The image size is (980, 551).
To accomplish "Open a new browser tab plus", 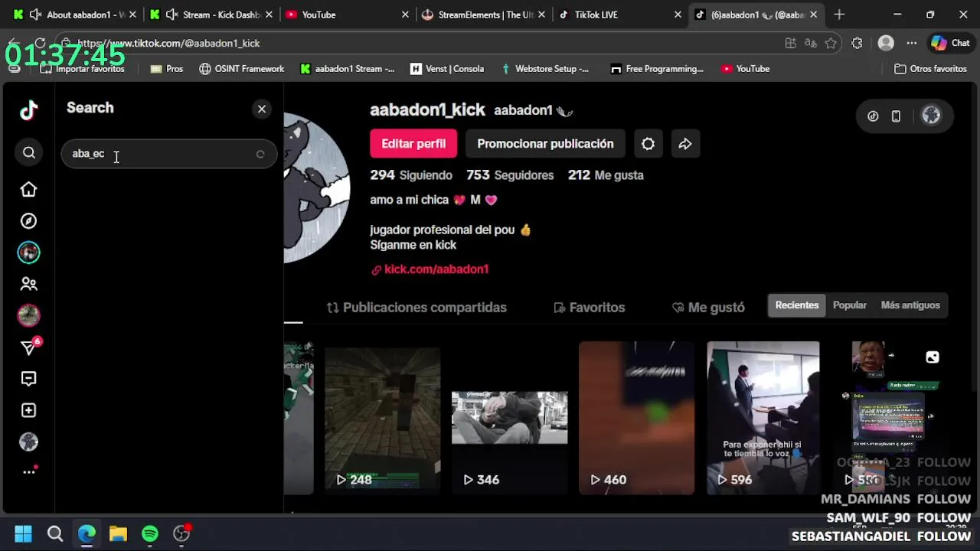I will tap(839, 15).
